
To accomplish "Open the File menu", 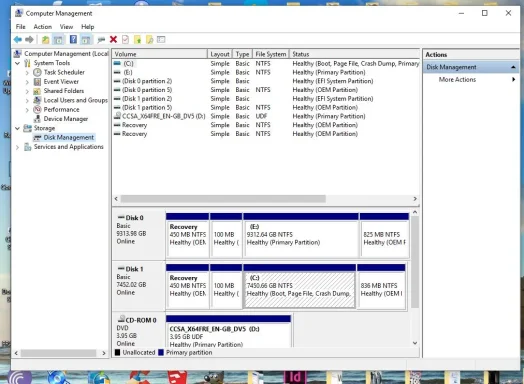I will coord(20,27).
